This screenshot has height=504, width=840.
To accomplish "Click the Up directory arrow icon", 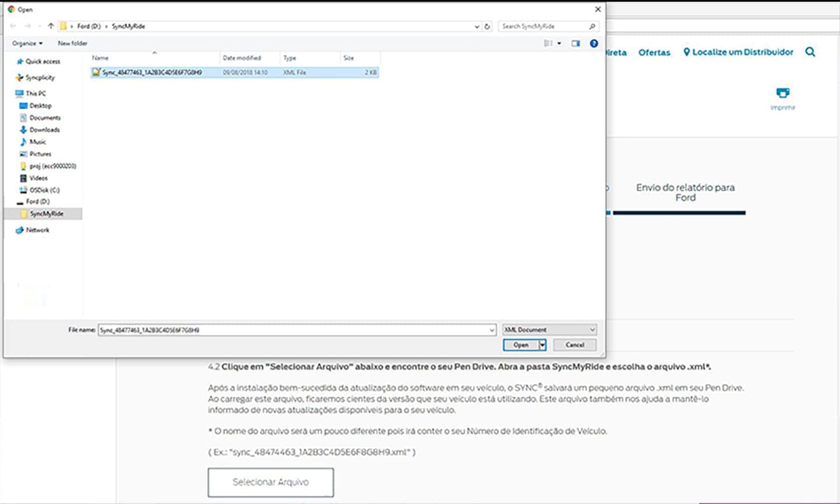I will pos(51,26).
